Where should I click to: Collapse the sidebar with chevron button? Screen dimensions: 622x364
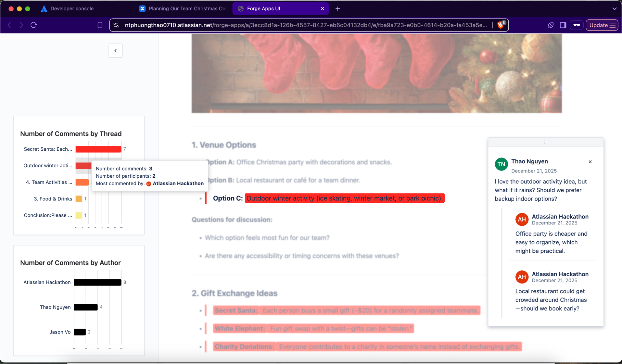[115, 51]
